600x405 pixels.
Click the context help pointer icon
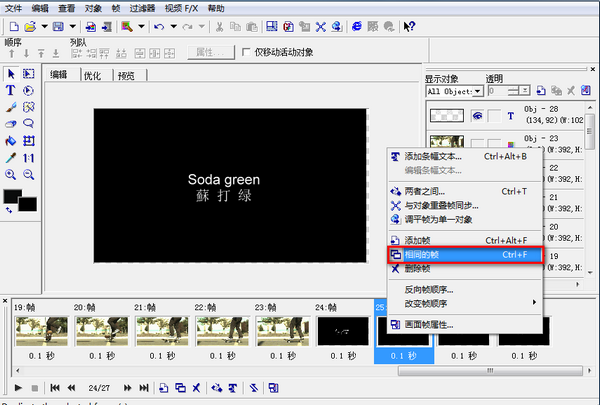click(409, 26)
